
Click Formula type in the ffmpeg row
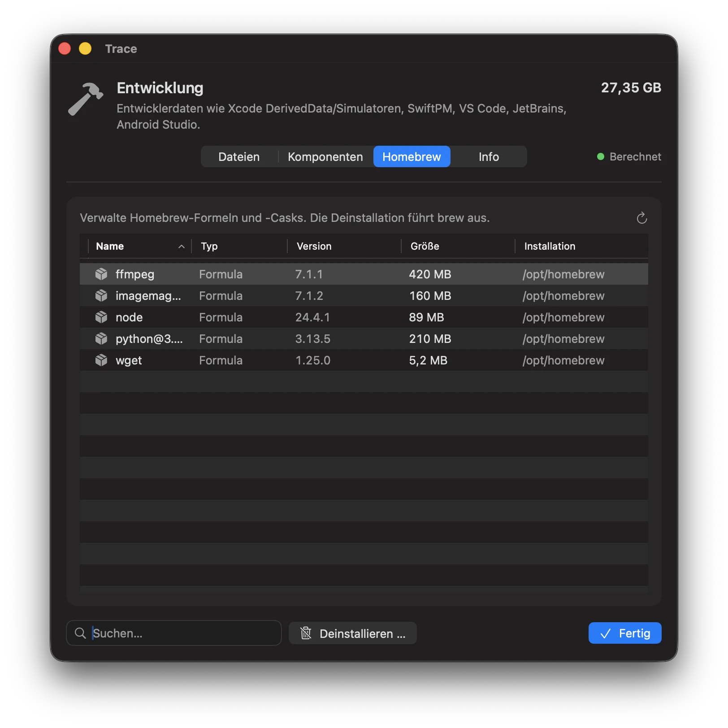(x=221, y=274)
